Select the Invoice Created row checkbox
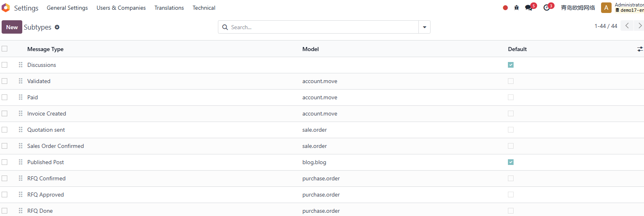The height and width of the screenshot is (216, 644). (x=4, y=113)
